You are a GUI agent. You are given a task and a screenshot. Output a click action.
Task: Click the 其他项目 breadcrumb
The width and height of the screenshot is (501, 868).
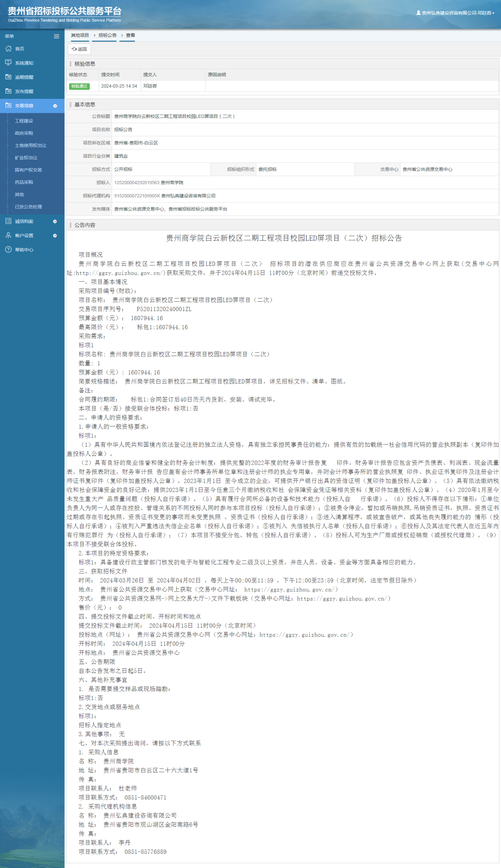point(80,35)
